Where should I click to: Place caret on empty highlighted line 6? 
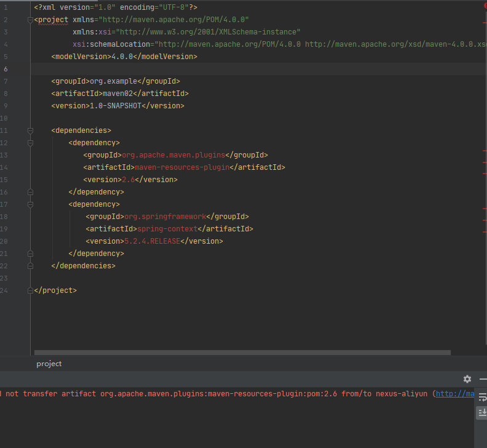tap(258, 69)
